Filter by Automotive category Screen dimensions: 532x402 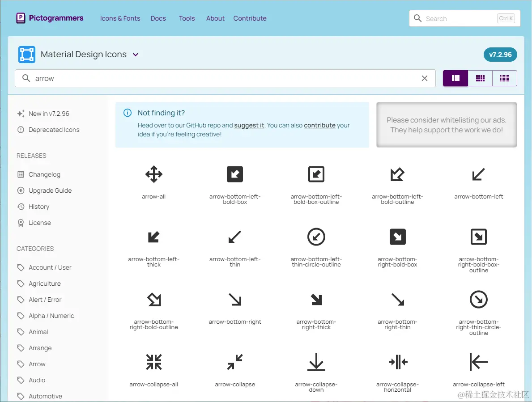(40, 396)
